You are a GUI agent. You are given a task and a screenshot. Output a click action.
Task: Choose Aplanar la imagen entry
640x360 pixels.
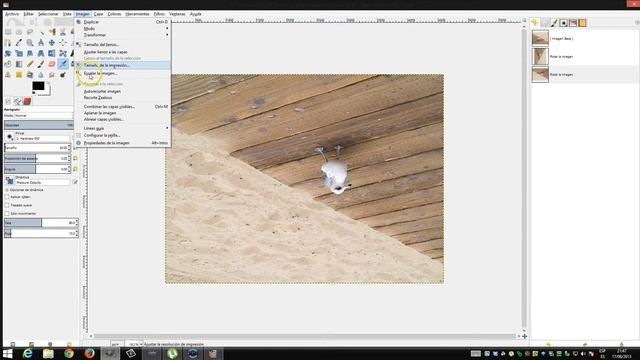[122, 113]
